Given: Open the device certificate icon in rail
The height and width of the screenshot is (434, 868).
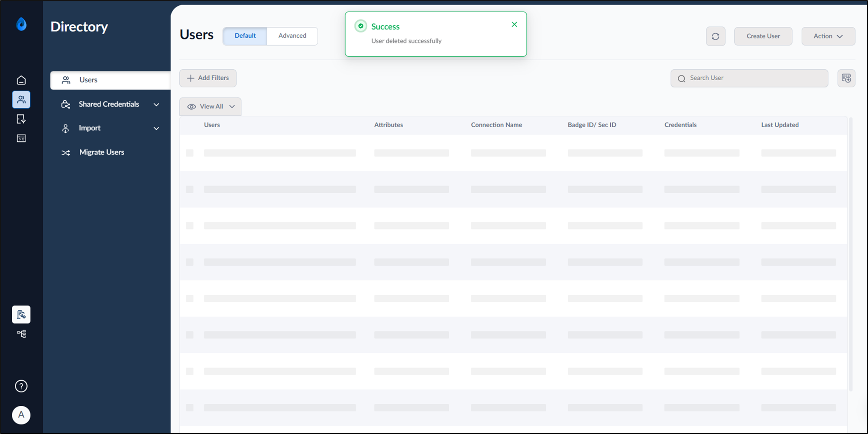Looking at the screenshot, I should coord(21,119).
